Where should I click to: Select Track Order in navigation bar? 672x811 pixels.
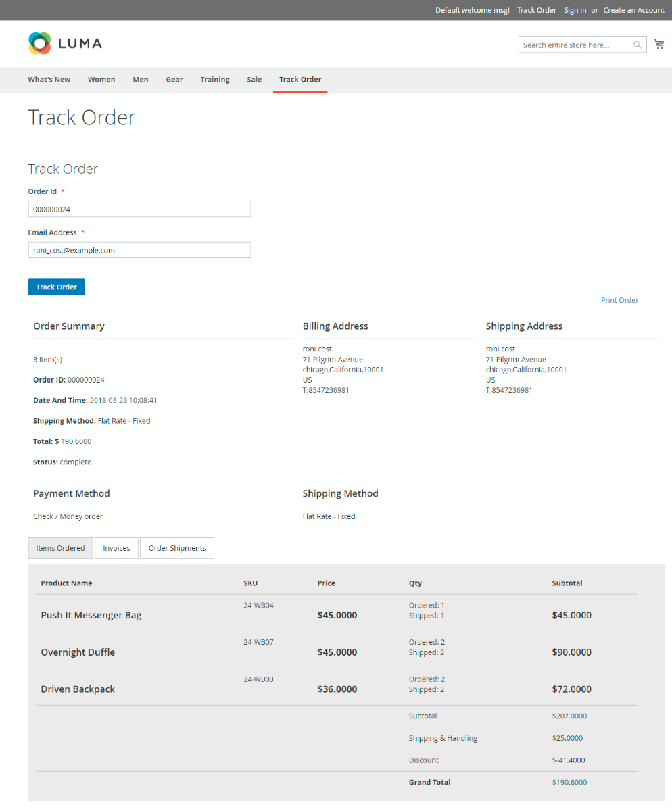(300, 80)
